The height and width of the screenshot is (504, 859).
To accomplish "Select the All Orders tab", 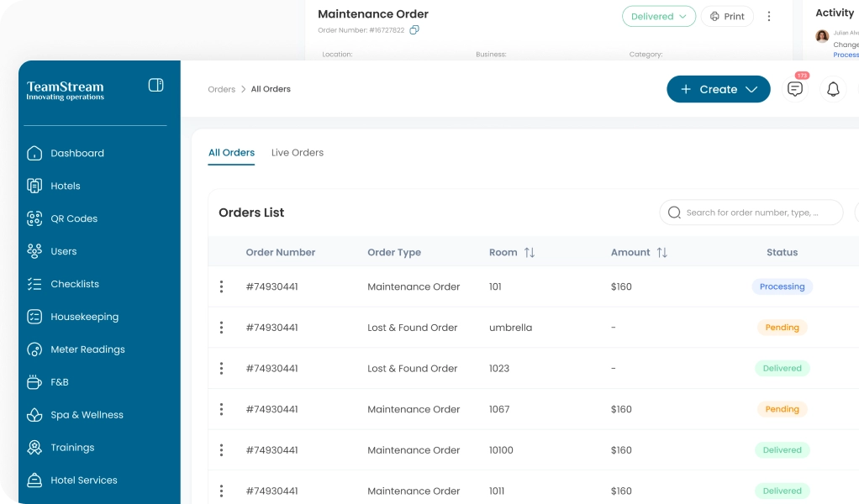I will pos(231,153).
